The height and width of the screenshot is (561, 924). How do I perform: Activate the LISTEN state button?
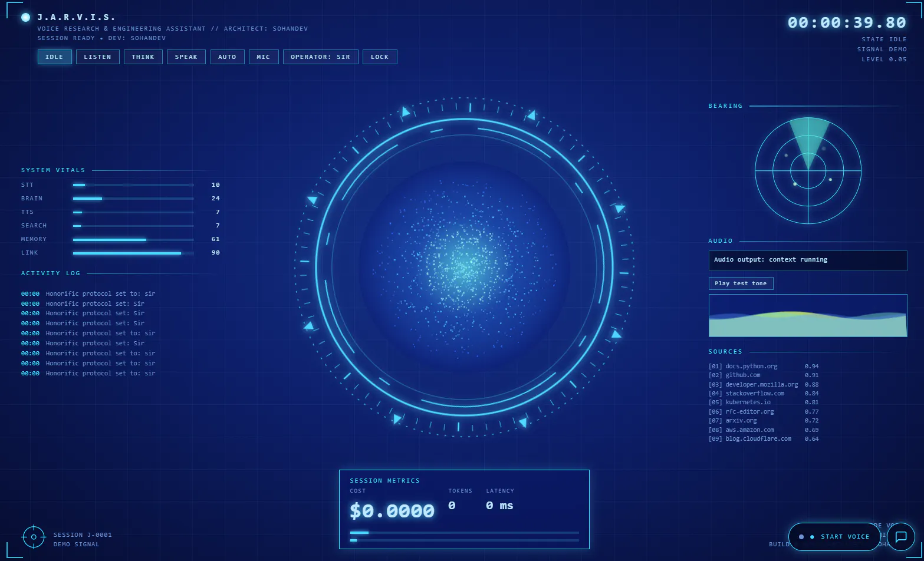tap(97, 57)
